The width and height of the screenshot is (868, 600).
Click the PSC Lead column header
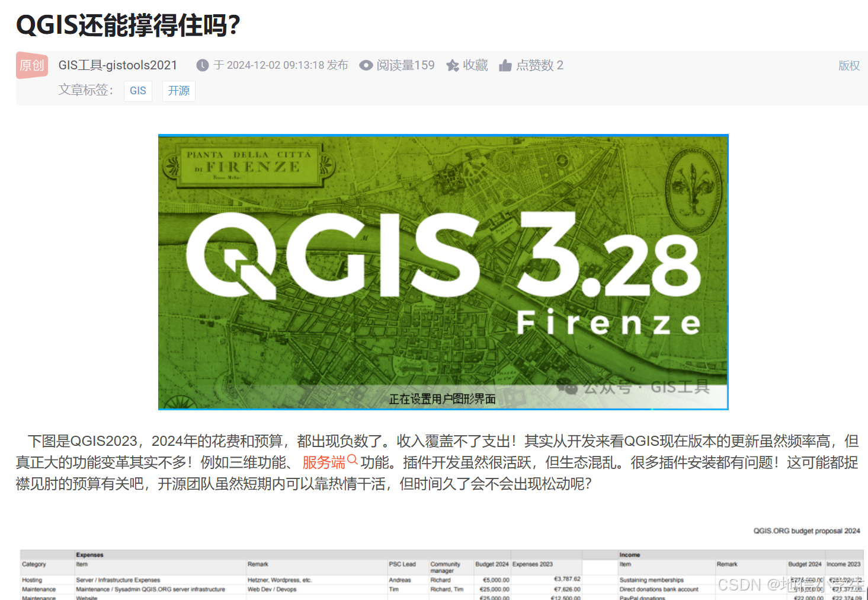pos(402,564)
